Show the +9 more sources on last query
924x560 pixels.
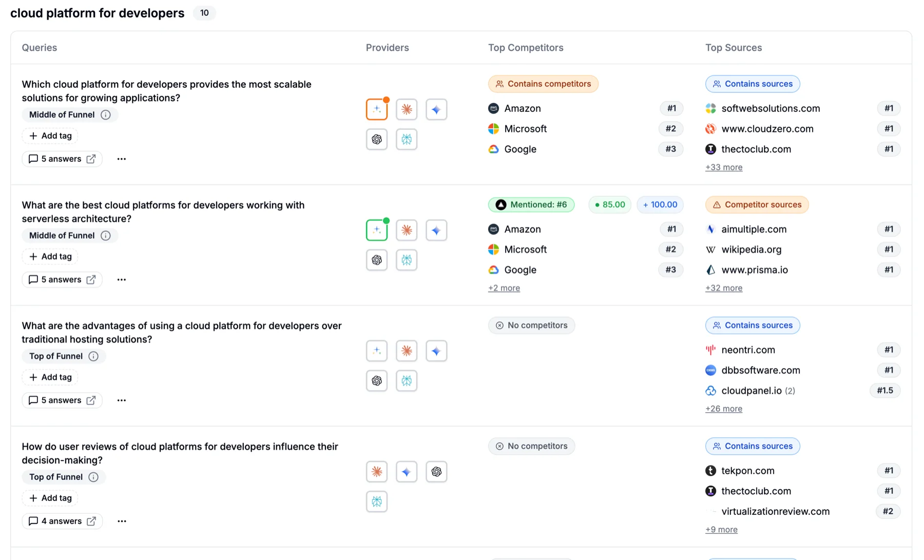click(721, 529)
